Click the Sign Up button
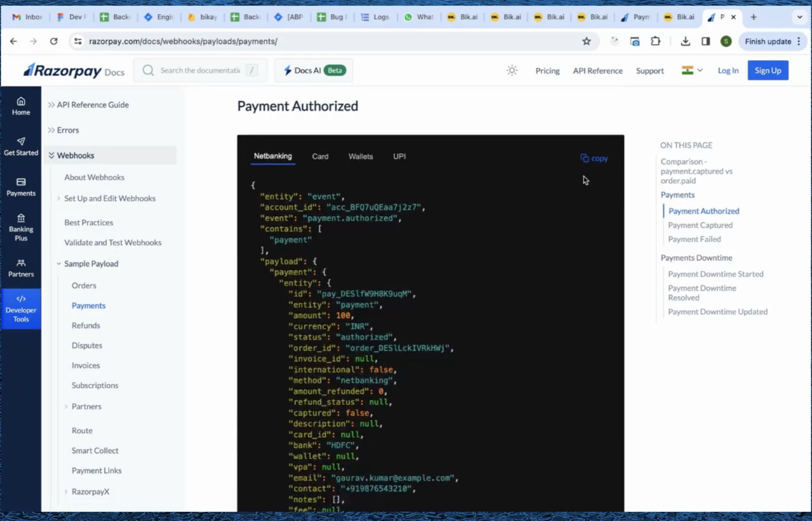 pos(768,70)
